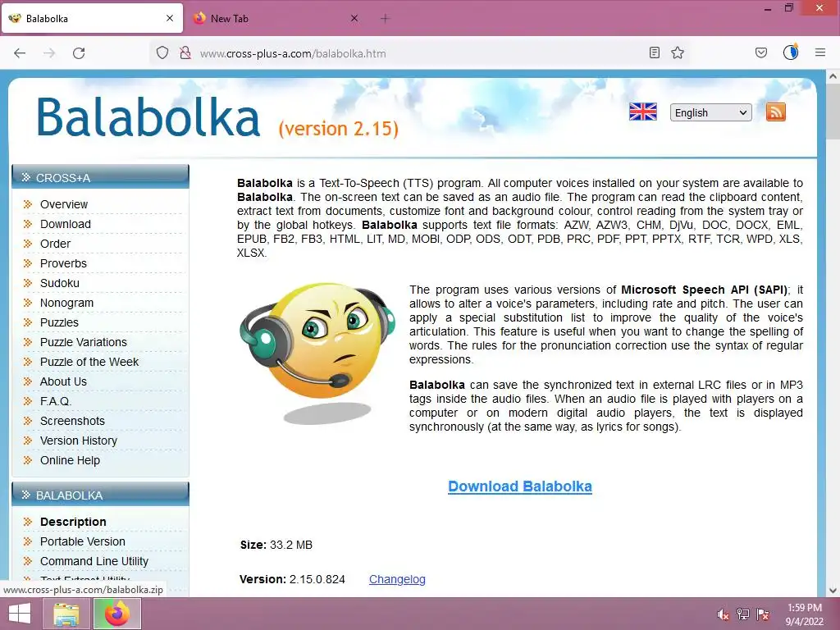Open the Overview sidebar link

(x=64, y=204)
